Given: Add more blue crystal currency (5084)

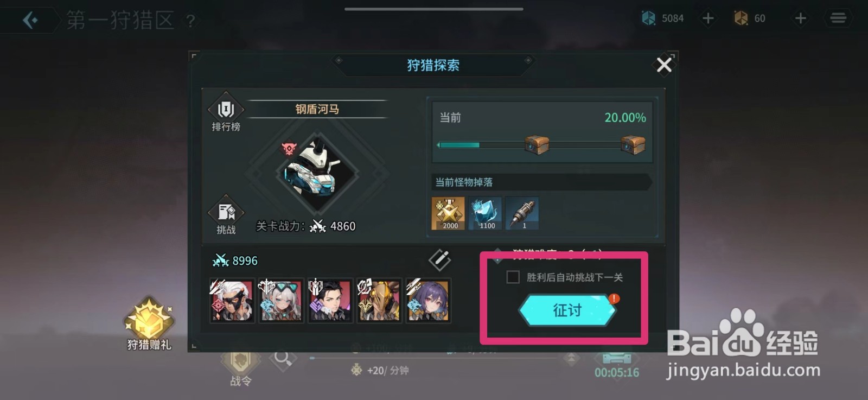Looking at the screenshot, I should coord(708,18).
